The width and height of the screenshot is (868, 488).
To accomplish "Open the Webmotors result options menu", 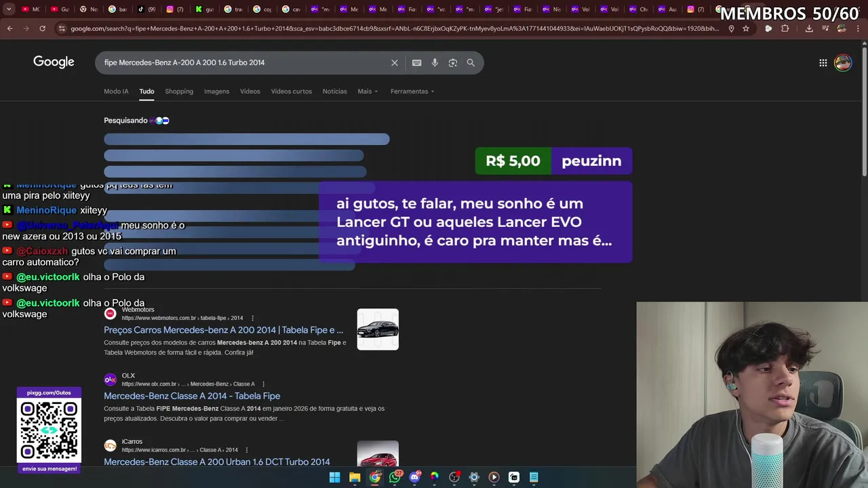I will pyautogui.click(x=252, y=318).
